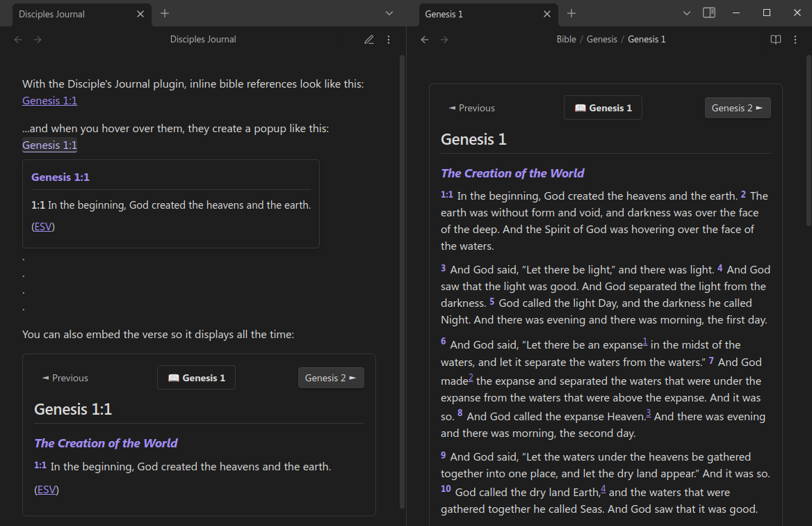
Task: Open footnote 2 after the word made
Action: [x=471, y=378]
